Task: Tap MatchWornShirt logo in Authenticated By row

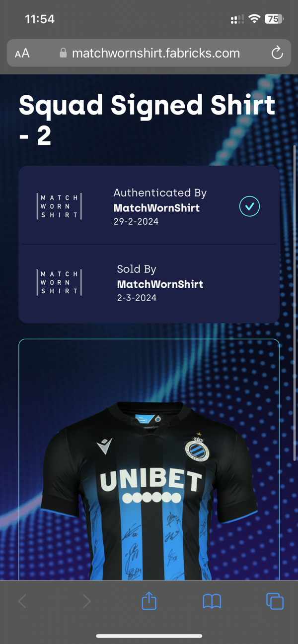Action: (59, 206)
